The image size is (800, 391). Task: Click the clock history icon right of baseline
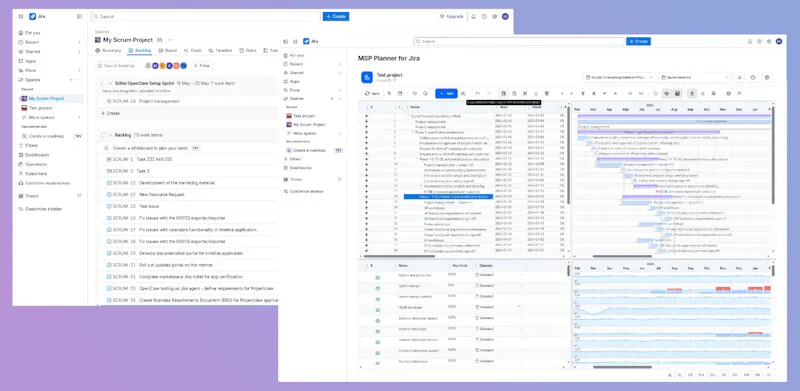[753, 78]
